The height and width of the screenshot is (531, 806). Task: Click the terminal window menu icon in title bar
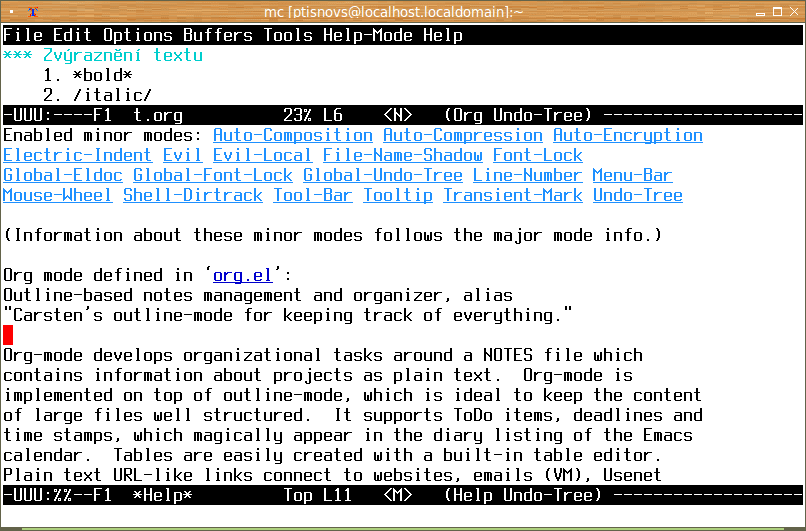[x=33, y=11]
